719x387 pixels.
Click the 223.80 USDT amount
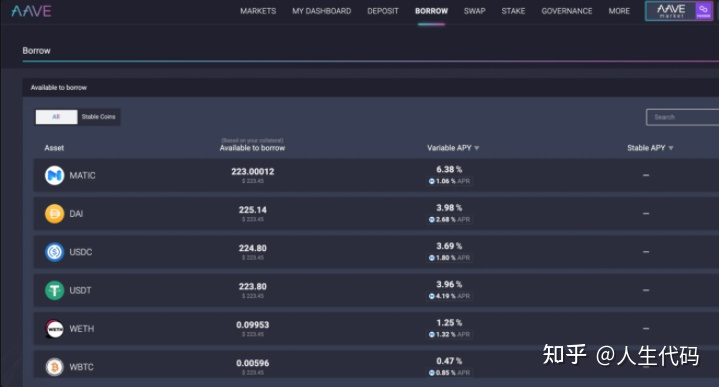pos(253,287)
